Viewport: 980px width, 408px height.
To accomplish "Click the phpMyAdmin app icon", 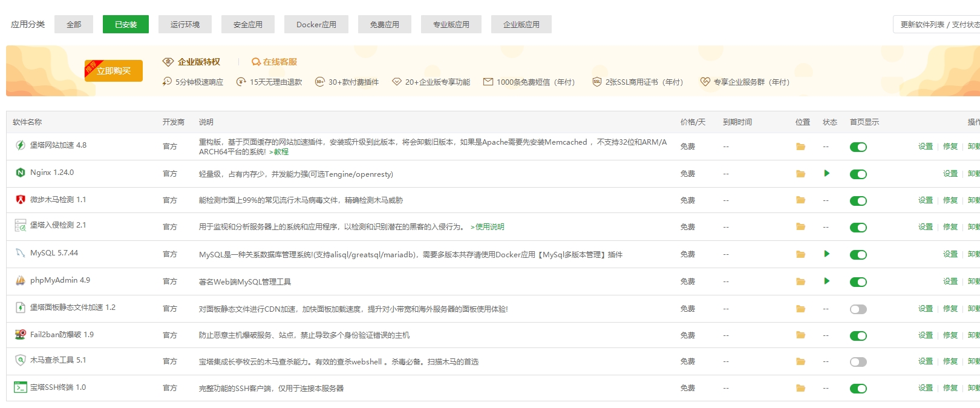I will pos(21,280).
